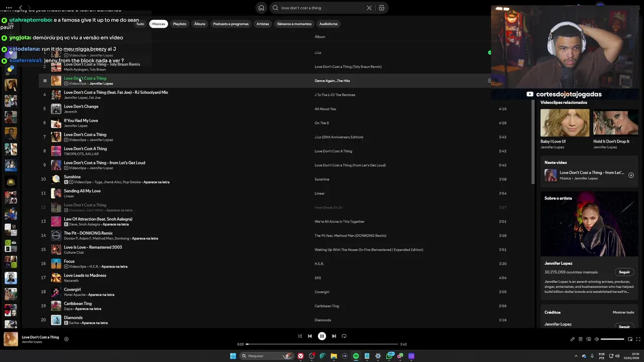
Task: Pause playback in bottom player
Action: click(x=322, y=336)
